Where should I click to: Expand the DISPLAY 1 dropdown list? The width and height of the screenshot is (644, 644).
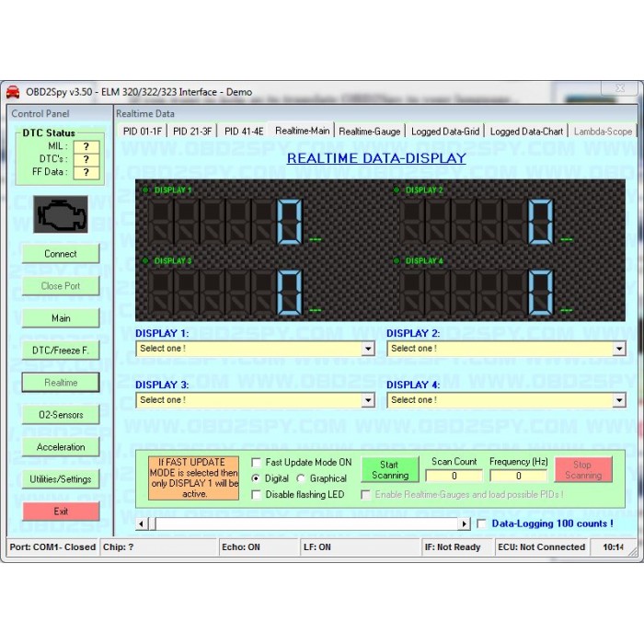click(x=368, y=350)
